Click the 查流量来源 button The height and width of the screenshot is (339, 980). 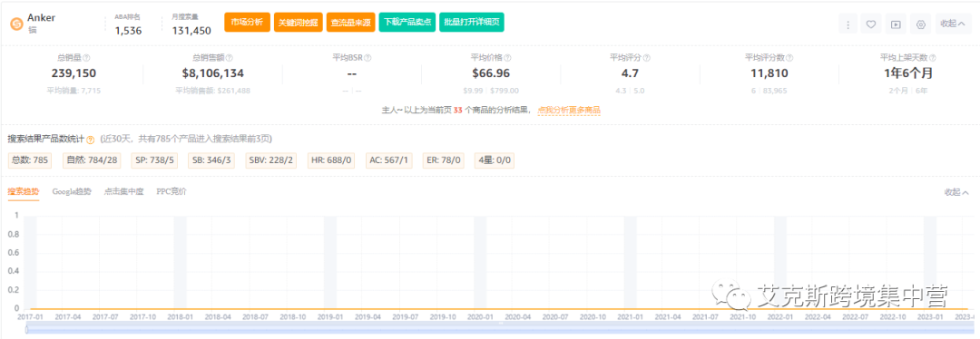point(350,22)
